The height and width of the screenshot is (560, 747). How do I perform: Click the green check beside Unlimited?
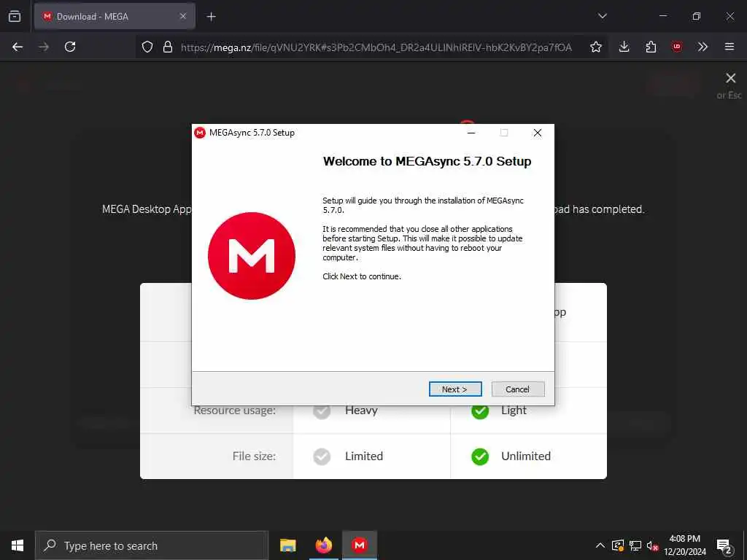tap(480, 456)
